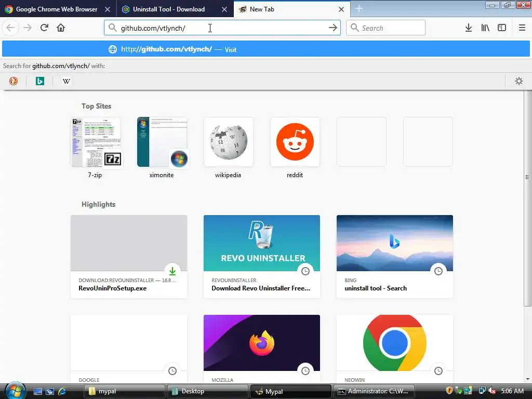Screen dimensions: 532x399
Task: Click the security shield tray icon
Action: point(449,391)
